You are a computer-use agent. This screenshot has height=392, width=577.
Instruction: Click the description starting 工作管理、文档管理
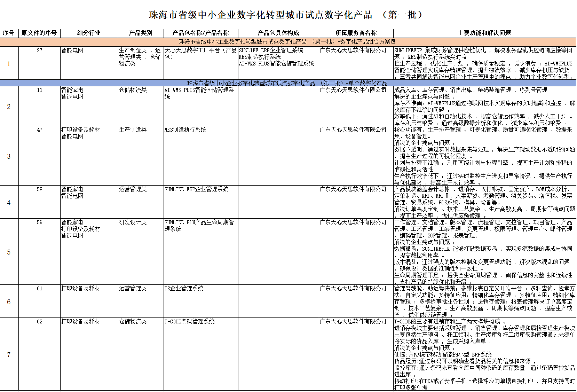tap(484, 251)
